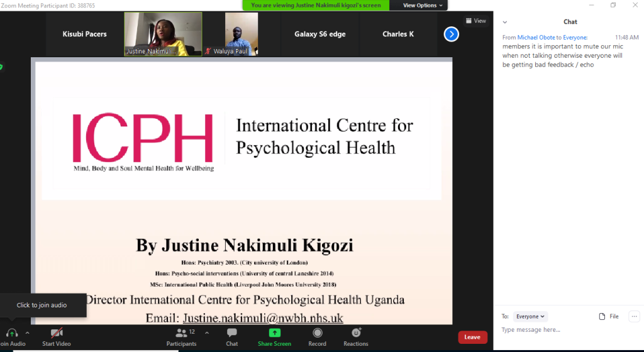
Task: Expand audio options arrow beside Join Audio
Action: tap(28, 333)
